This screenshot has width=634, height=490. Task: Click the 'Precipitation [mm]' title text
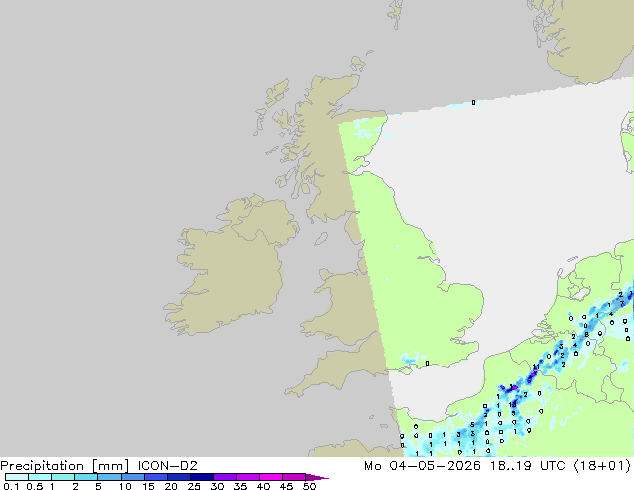(65, 466)
